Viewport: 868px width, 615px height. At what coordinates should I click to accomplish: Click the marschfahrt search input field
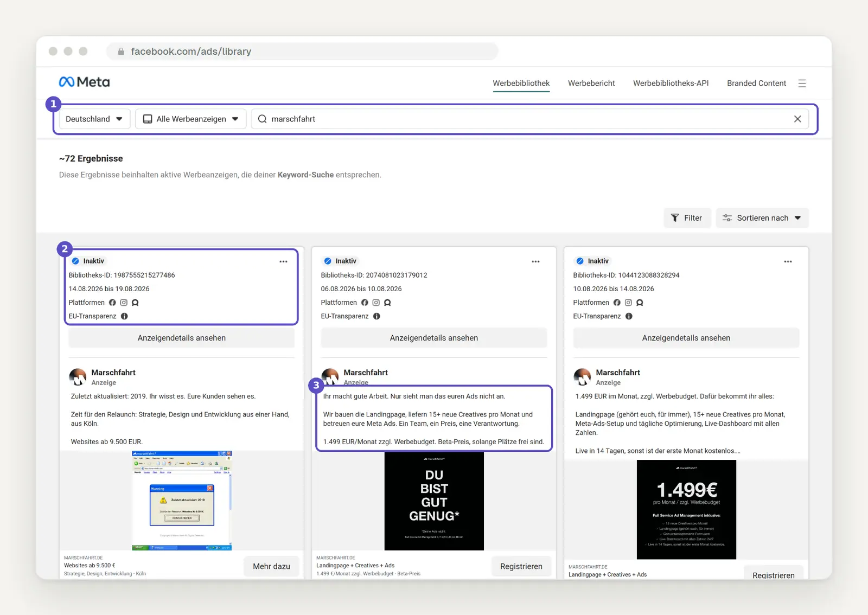[x=529, y=119]
